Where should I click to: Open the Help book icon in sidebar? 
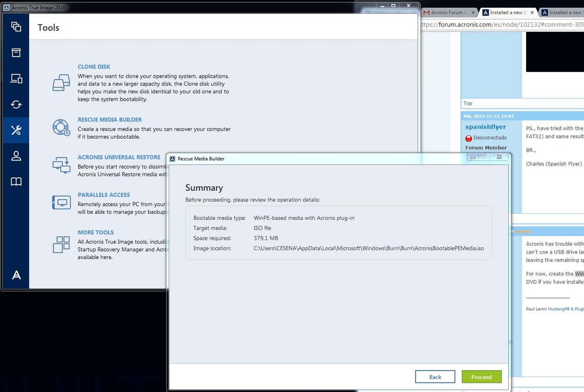pos(16,182)
